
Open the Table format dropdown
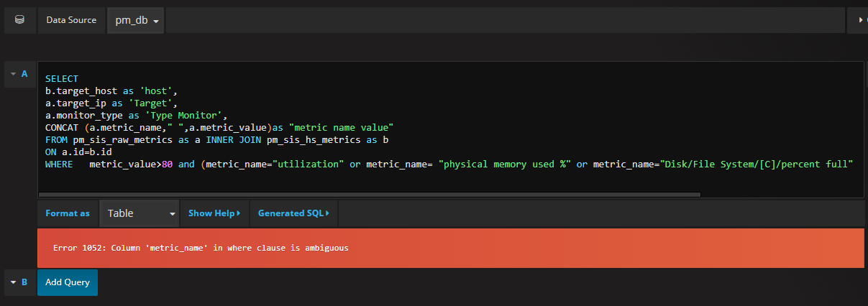pyautogui.click(x=140, y=213)
